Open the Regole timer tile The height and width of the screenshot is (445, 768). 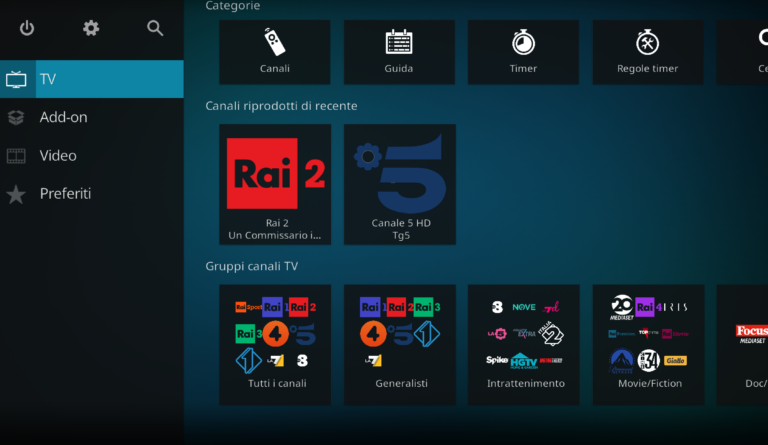pyautogui.click(x=648, y=52)
